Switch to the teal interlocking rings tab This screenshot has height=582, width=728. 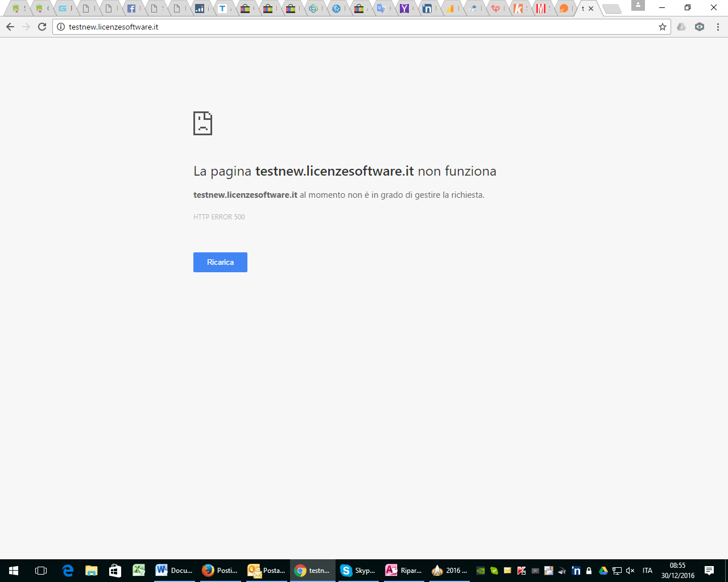point(313,9)
